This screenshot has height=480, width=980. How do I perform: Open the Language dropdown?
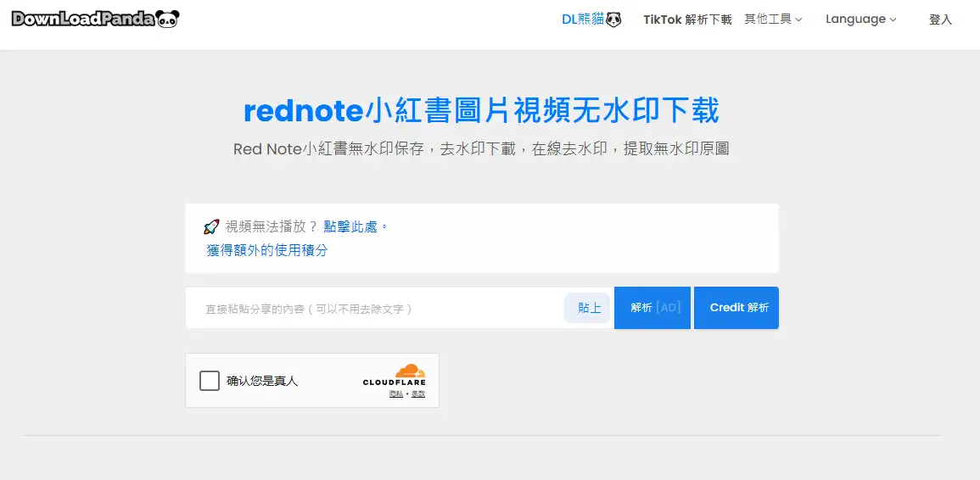(x=860, y=20)
